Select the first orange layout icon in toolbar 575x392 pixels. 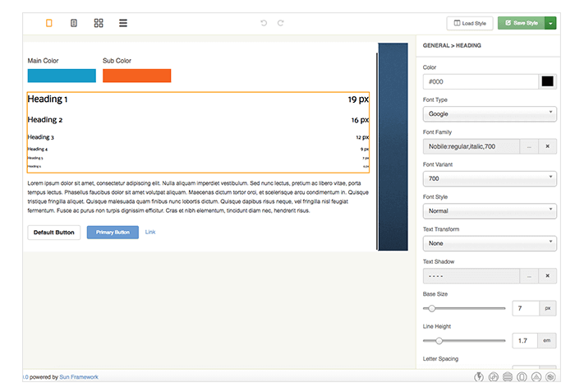click(49, 23)
